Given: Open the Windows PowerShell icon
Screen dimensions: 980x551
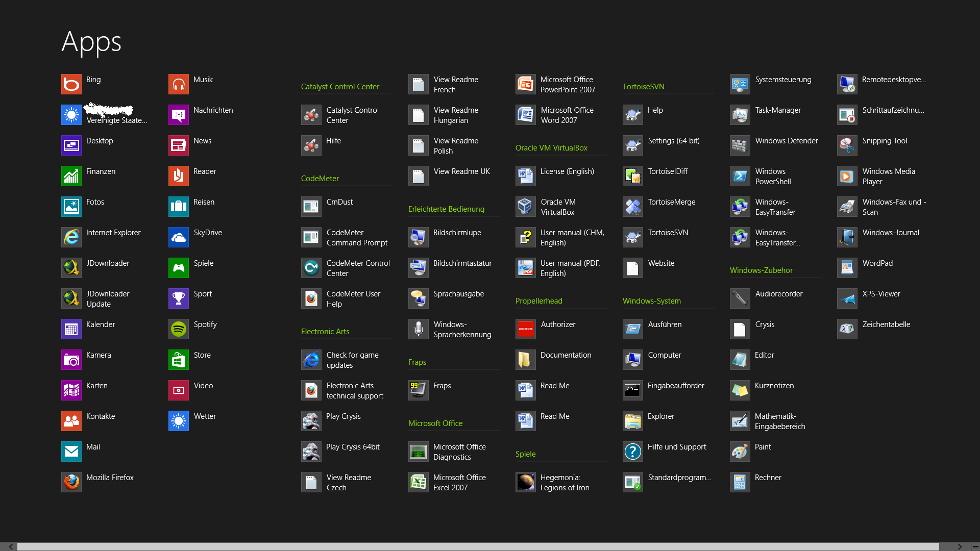Looking at the screenshot, I should [x=740, y=176].
